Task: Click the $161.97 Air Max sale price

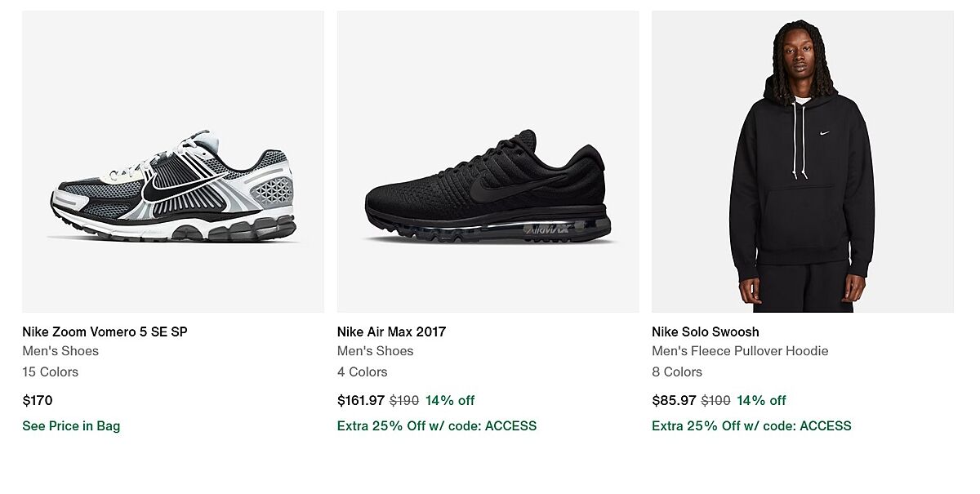Action: click(360, 400)
